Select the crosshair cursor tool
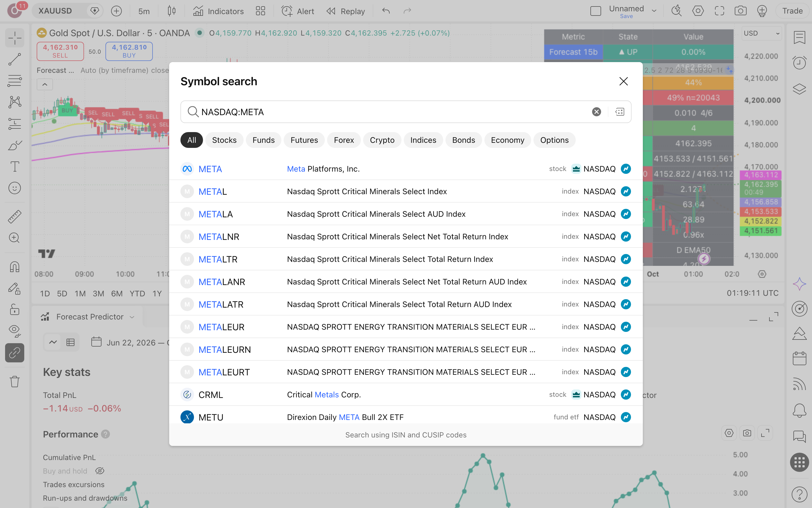This screenshot has width=812, height=508. pos(14,38)
